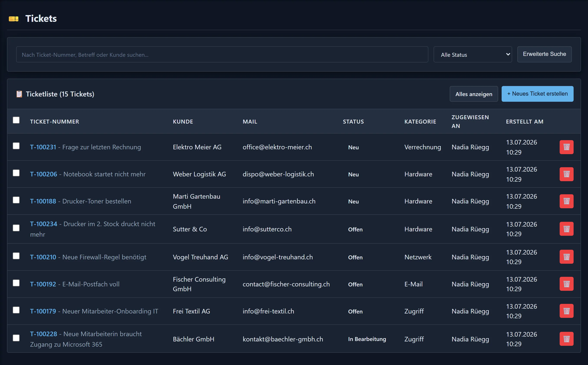
Task: Click the Ticket-Nummer column header
Action: click(x=55, y=122)
